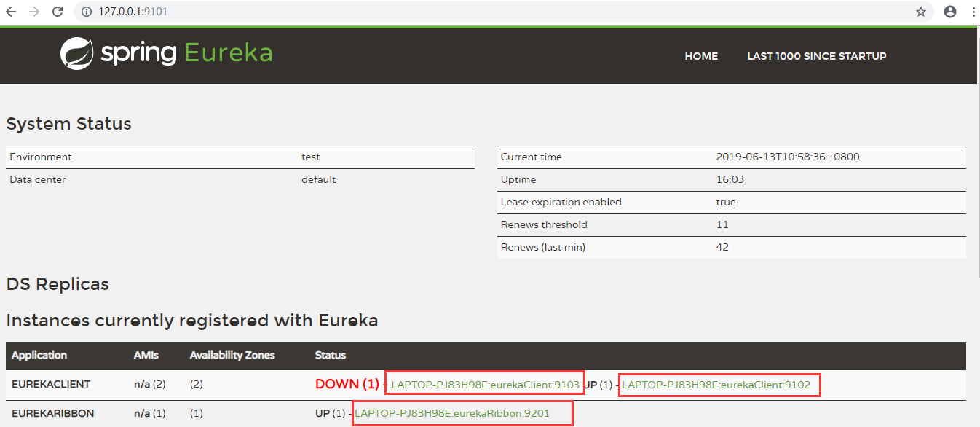Click the Spring Eureka logo
The height and width of the screenshot is (427, 980).
click(x=167, y=53)
